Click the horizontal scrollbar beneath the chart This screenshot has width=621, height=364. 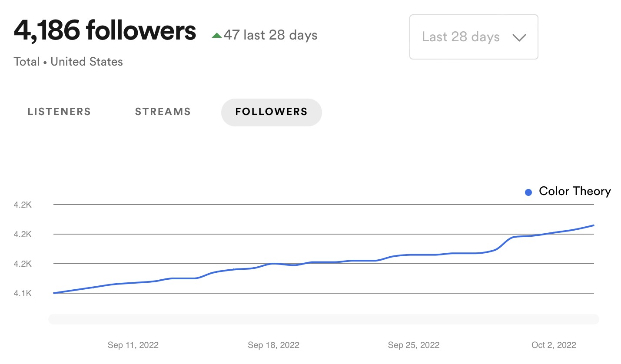pos(323,319)
